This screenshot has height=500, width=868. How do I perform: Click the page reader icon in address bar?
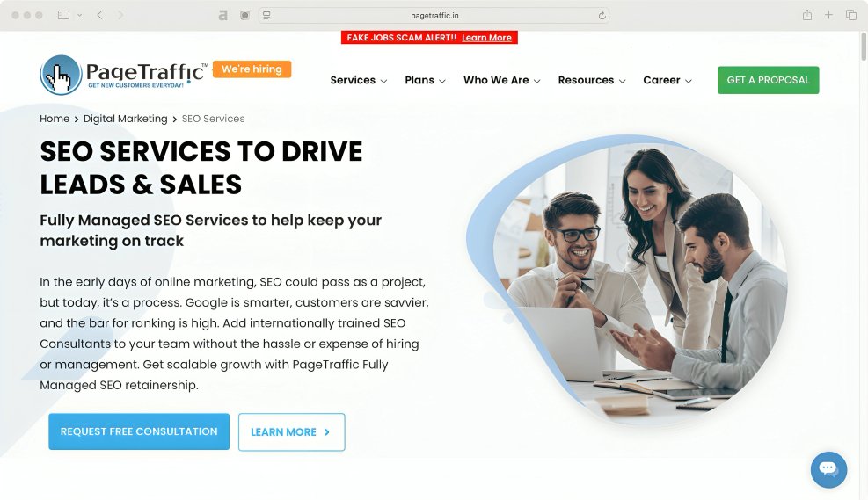point(266,16)
